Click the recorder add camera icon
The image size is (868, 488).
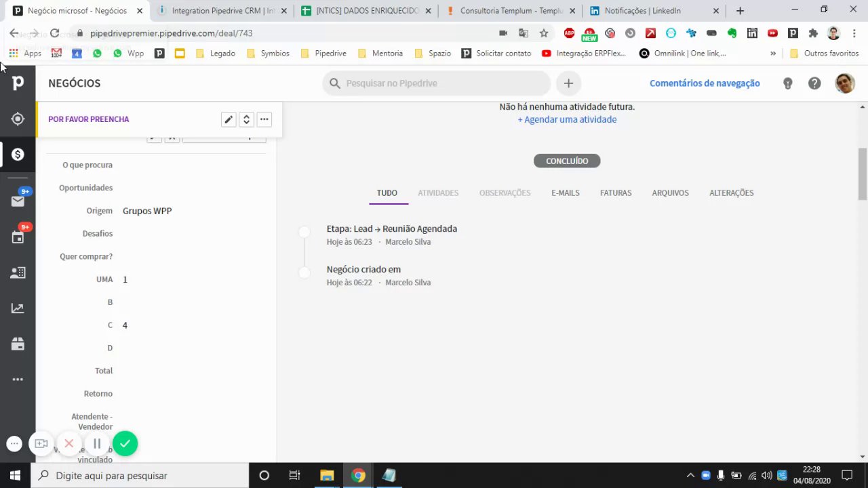(41, 444)
